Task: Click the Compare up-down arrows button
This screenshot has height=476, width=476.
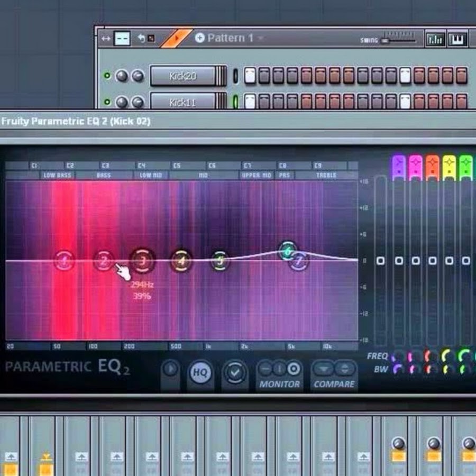Action: click(x=344, y=369)
